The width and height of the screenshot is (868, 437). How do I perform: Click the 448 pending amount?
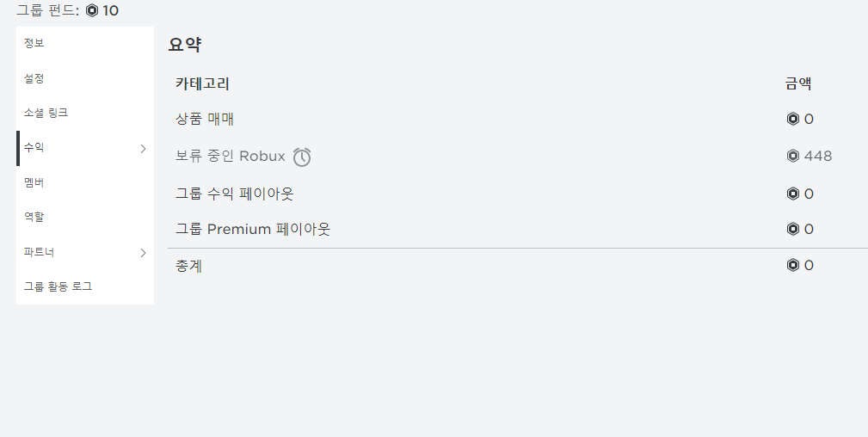817,156
